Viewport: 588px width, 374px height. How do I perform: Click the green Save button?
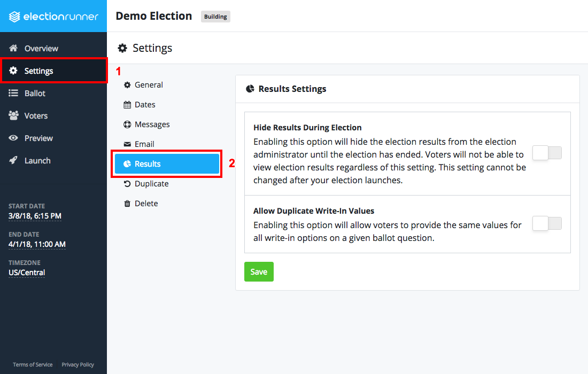pyautogui.click(x=259, y=271)
